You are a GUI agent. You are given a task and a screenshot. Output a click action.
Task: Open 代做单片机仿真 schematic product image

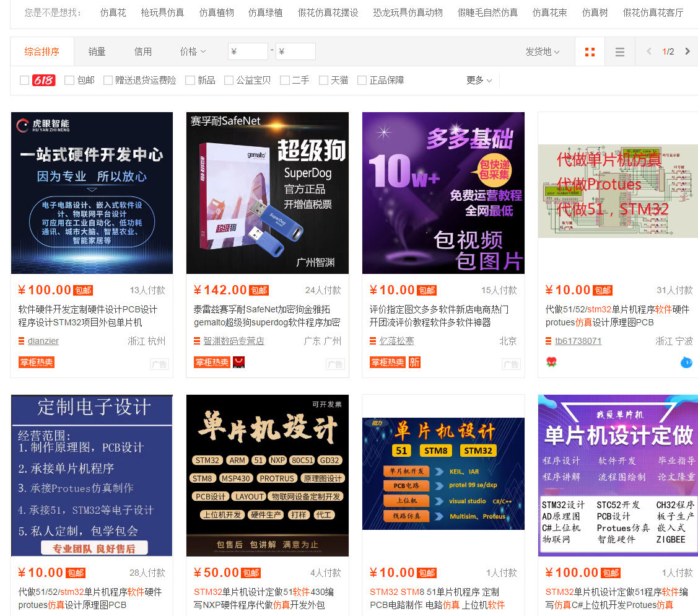click(x=618, y=191)
